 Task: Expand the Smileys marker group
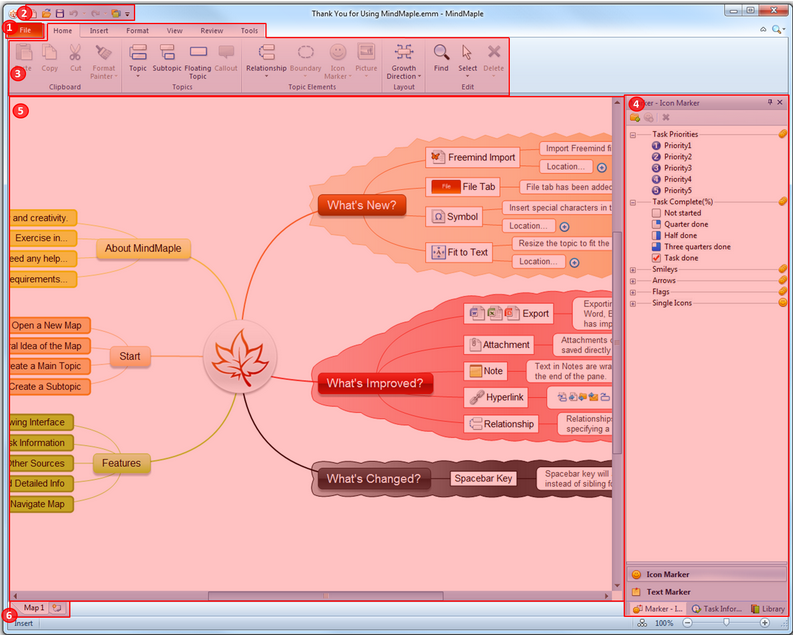(633, 270)
